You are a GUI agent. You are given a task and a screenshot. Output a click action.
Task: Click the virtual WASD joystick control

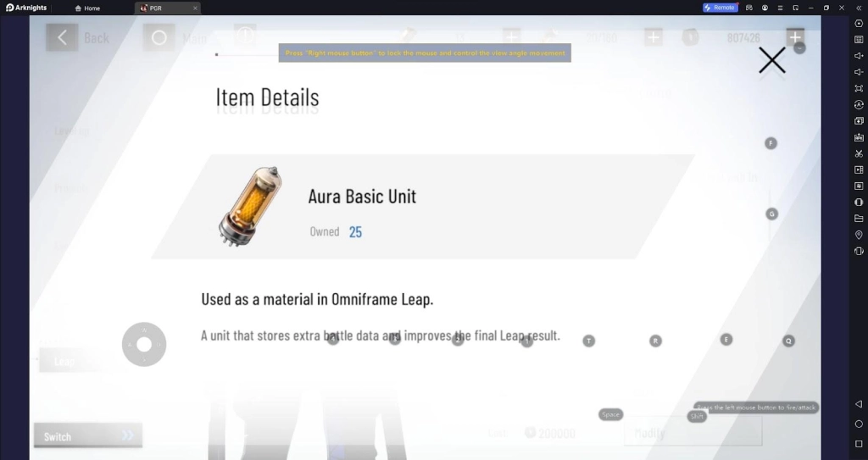(x=144, y=344)
